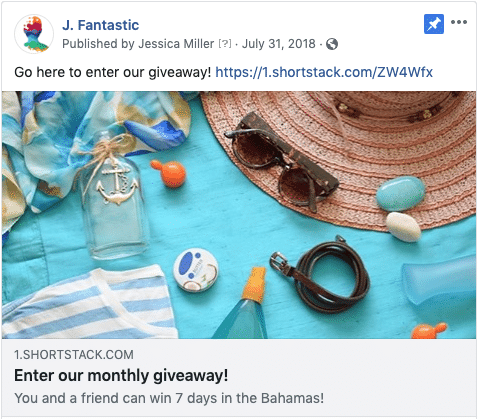Click the striped shirt in the preview image

click(89, 302)
